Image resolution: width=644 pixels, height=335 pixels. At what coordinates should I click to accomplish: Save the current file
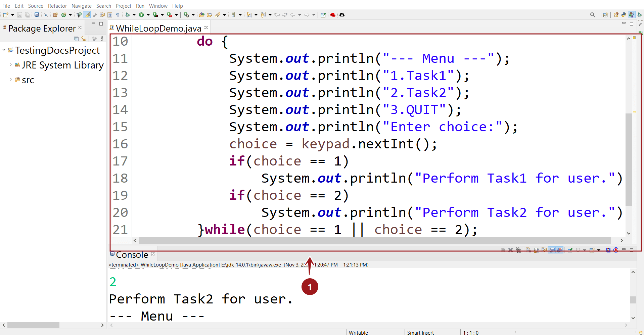(19, 14)
